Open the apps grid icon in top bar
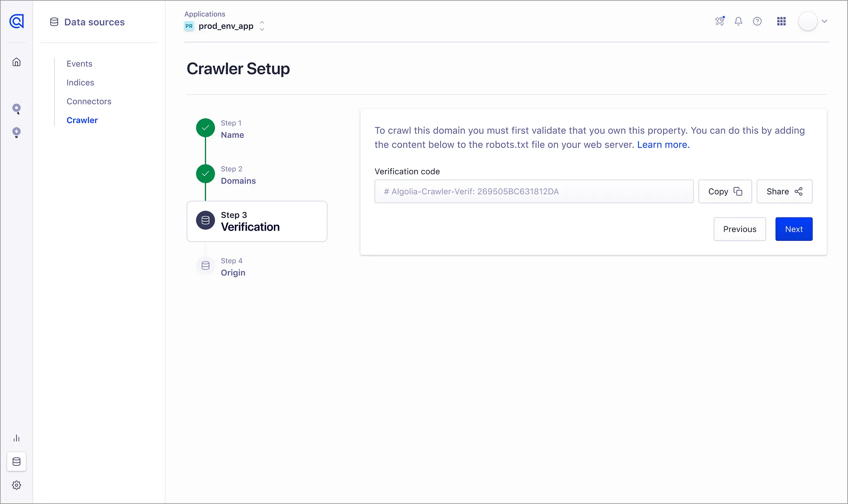This screenshot has width=848, height=504. (781, 21)
